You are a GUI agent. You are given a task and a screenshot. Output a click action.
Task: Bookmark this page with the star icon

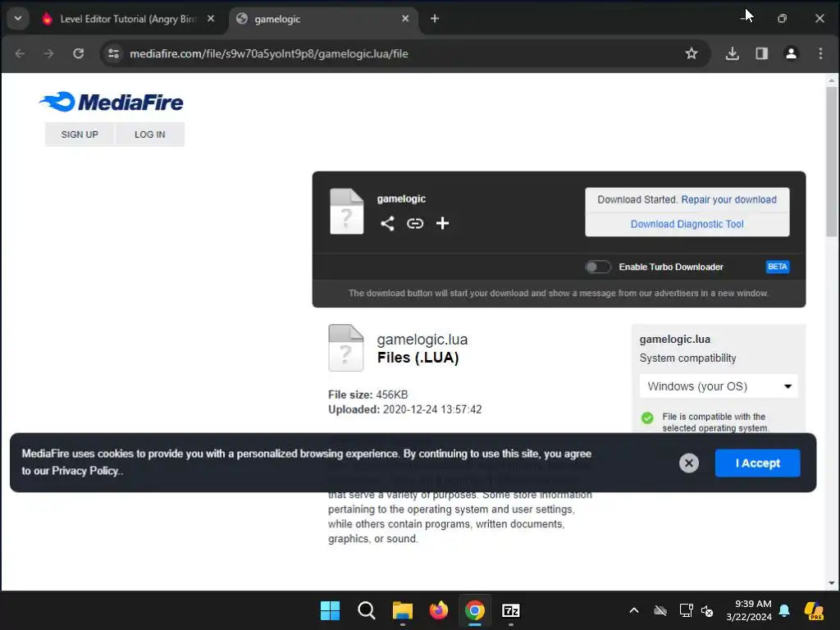[691, 53]
